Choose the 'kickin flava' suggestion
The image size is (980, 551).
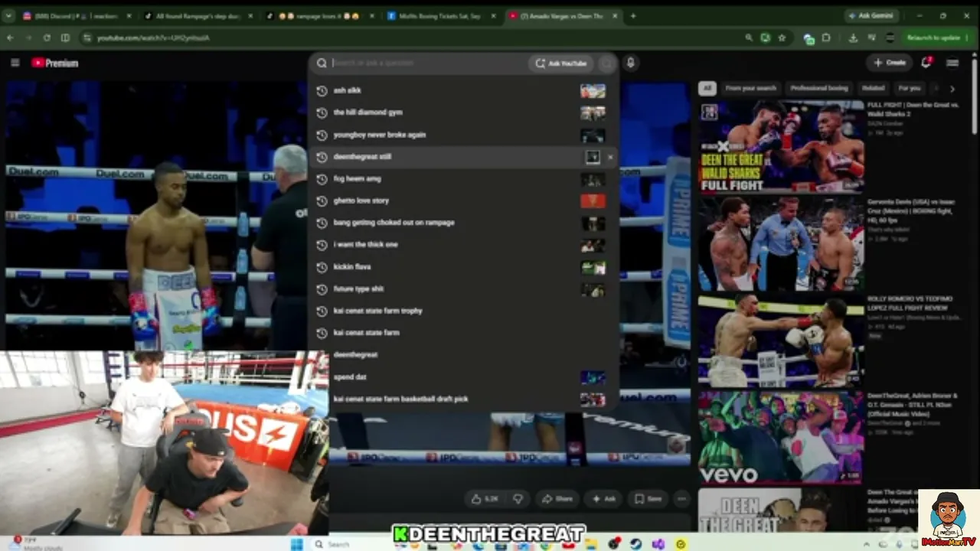click(464, 267)
